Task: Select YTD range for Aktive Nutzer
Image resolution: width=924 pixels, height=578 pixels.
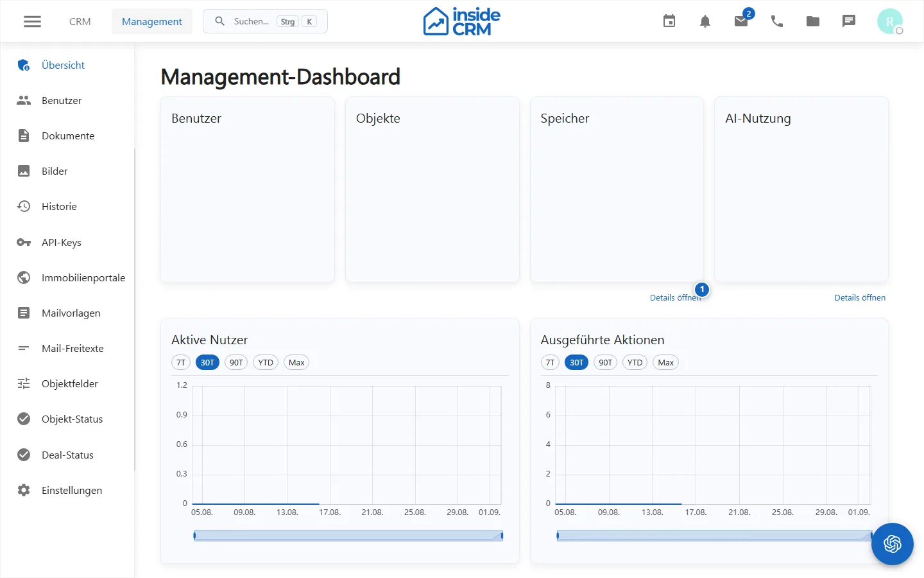Action: coord(266,362)
